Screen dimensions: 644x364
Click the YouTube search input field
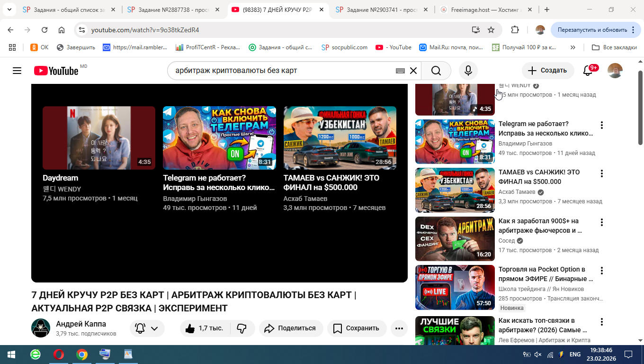pyautogui.click(x=284, y=71)
